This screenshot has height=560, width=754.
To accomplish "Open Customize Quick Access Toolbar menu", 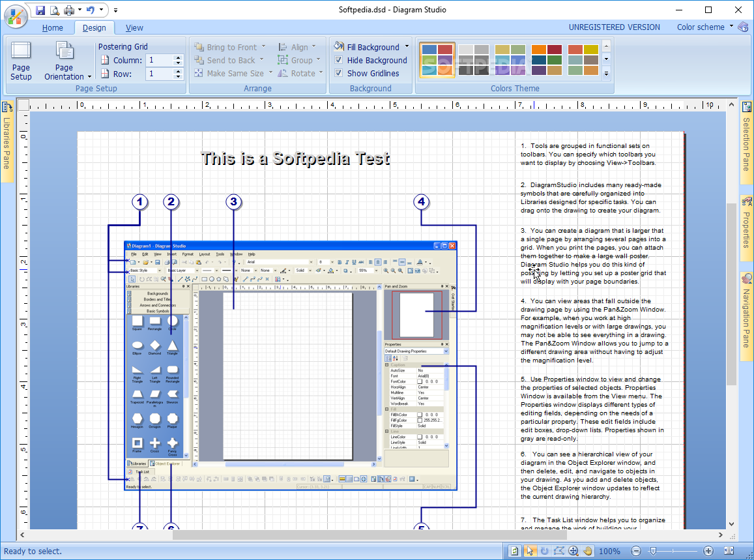I will pos(115,10).
